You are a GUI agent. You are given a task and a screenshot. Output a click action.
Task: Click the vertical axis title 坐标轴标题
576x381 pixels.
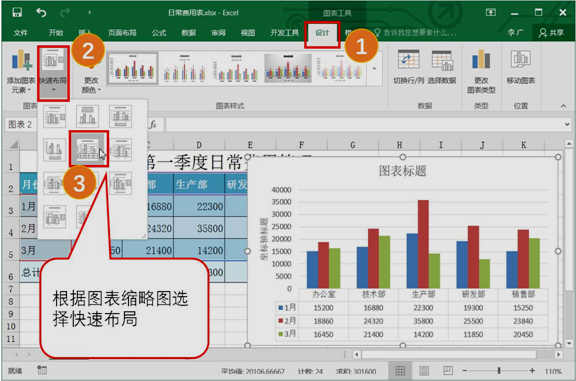pyautogui.click(x=263, y=239)
